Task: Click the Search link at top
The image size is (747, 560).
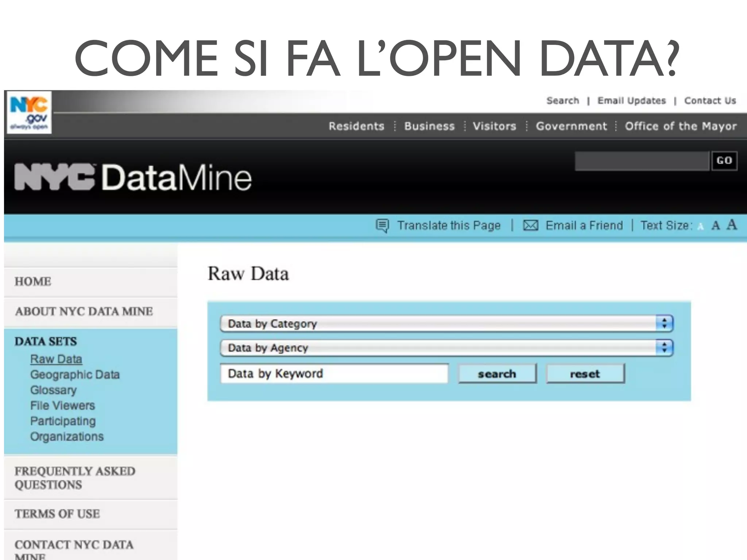Action: point(563,101)
